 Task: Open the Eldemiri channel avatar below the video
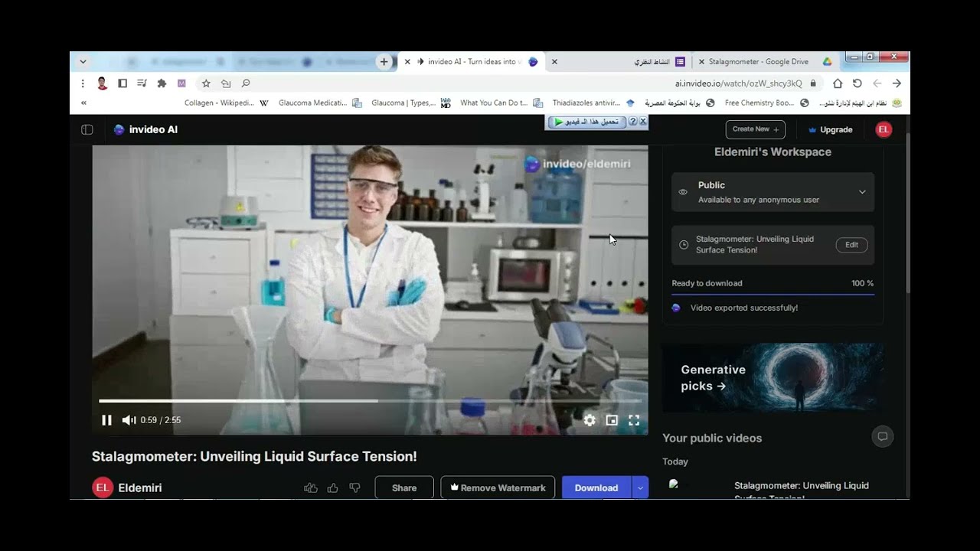(103, 487)
